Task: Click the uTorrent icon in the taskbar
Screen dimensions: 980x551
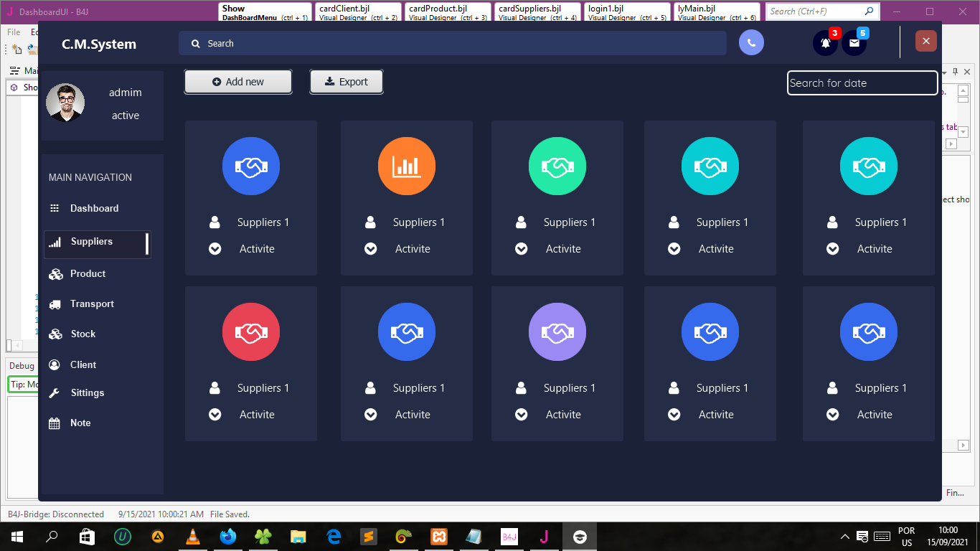Action: [122, 537]
